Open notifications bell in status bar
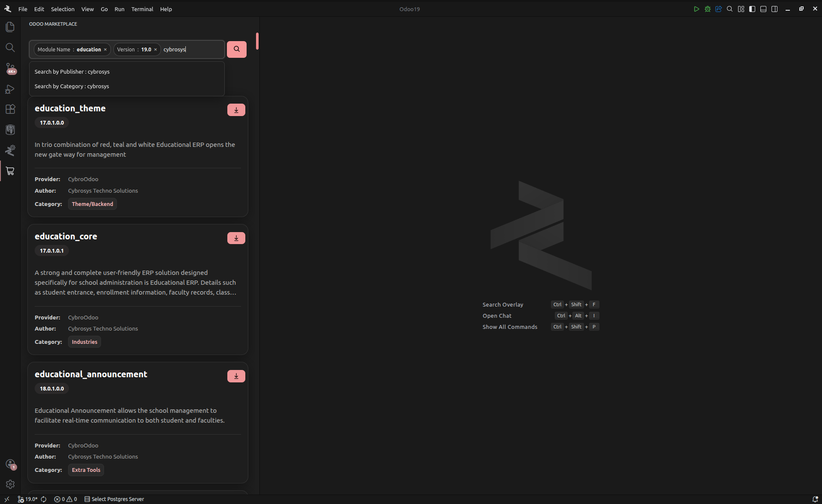The image size is (822, 504). 815,499
